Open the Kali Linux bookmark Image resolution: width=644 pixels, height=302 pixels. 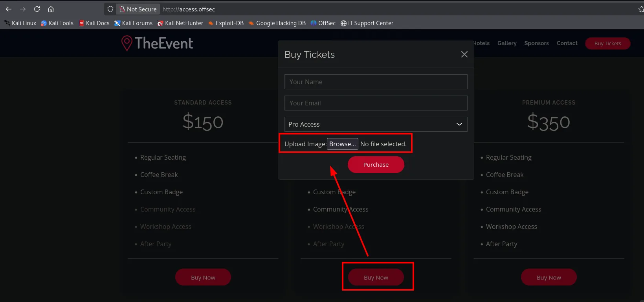[20, 23]
